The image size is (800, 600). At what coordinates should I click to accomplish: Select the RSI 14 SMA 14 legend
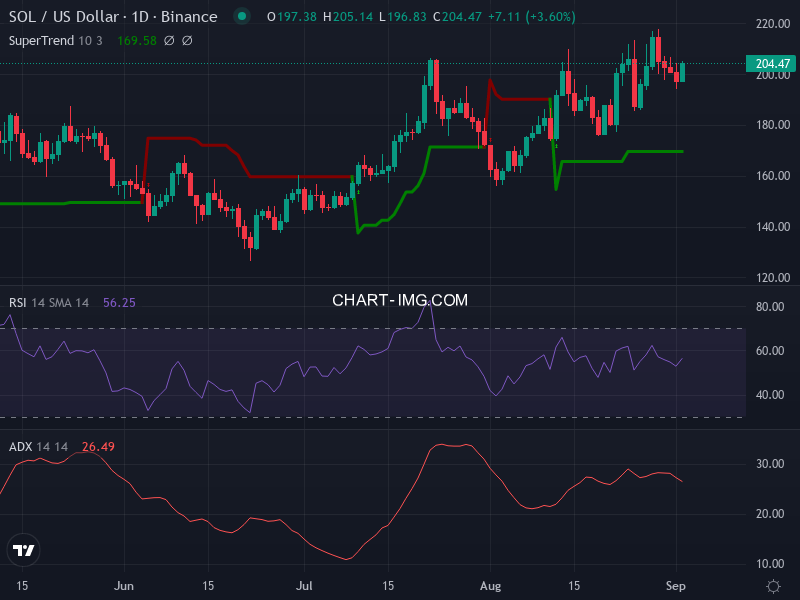tap(50, 302)
